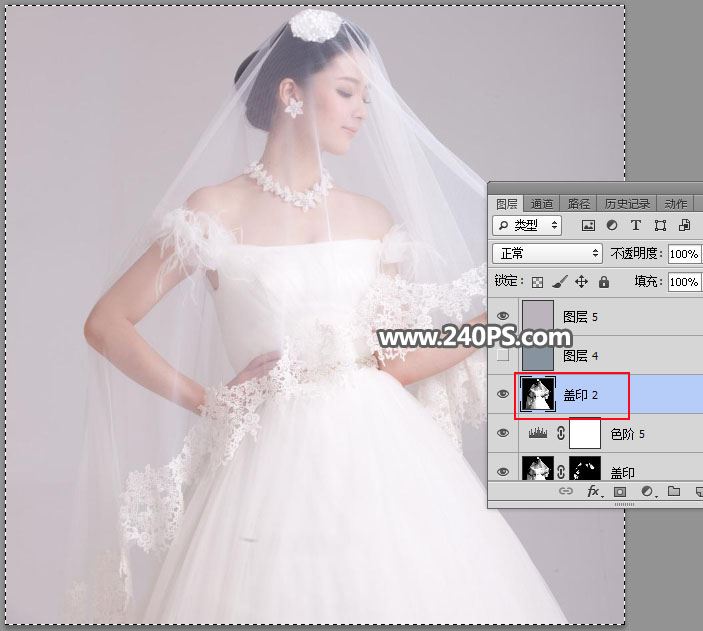Click 不透明度 opacity label

point(636,254)
